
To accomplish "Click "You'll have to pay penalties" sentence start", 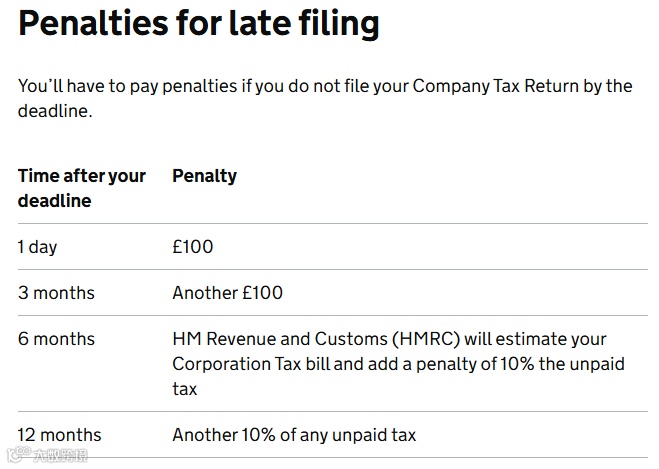I will click(x=126, y=86).
